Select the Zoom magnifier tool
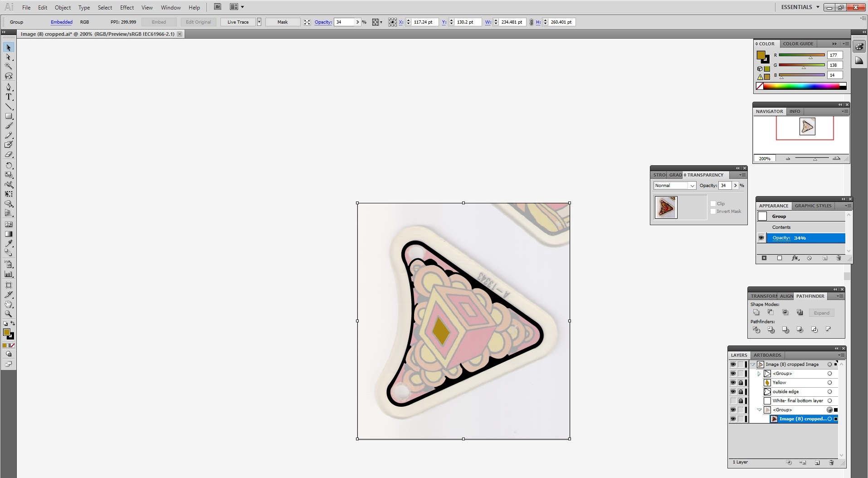The image size is (868, 478). pos(9,314)
